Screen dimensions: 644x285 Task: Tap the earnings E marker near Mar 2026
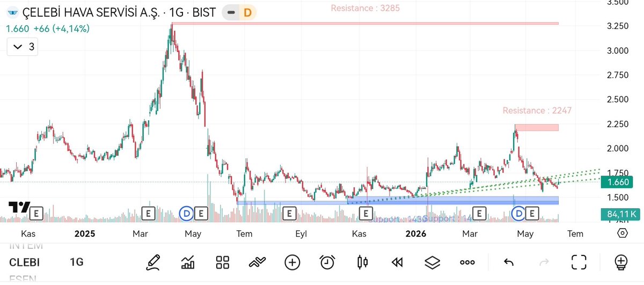(479, 214)
